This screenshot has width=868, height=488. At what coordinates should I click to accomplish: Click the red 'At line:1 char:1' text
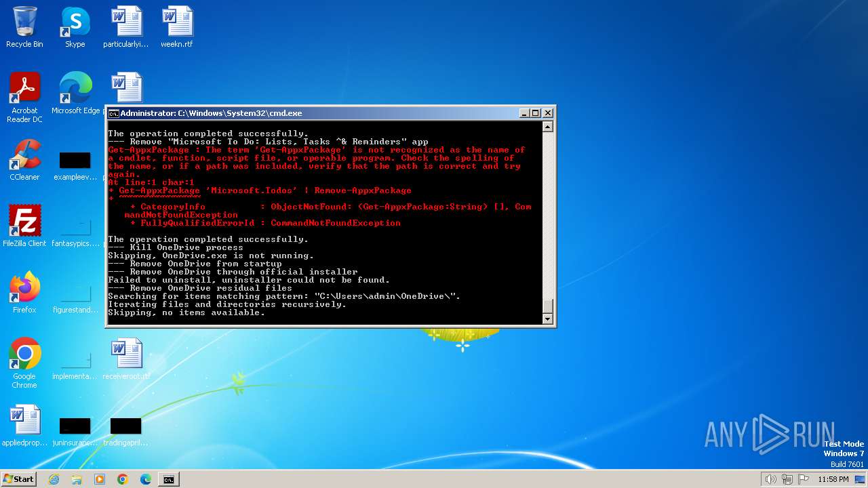click(151, 182)
